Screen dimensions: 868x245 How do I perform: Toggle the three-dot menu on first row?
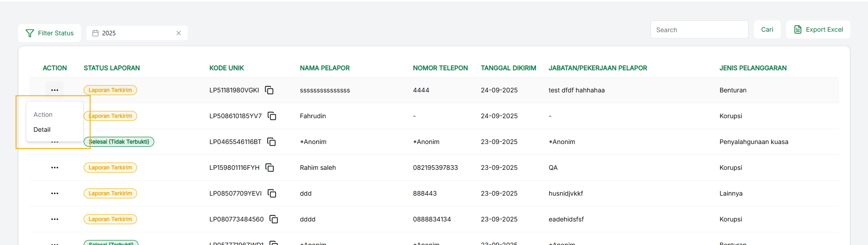coord(55,90)
